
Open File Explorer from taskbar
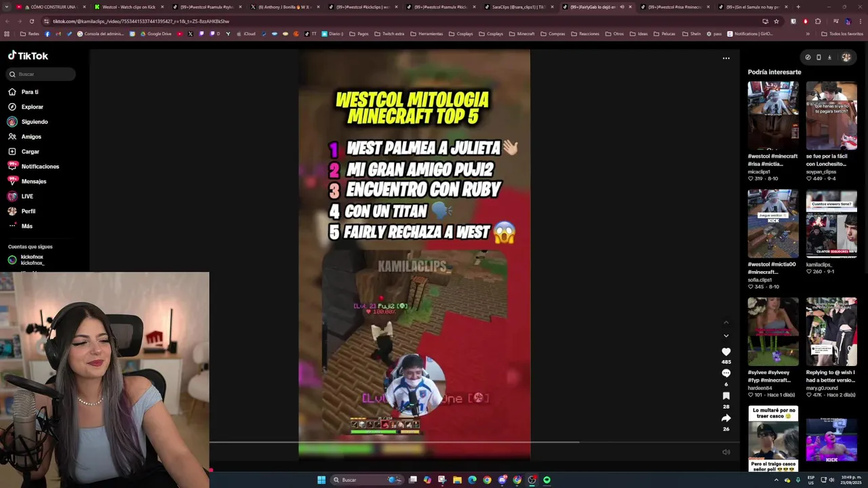point(457,480)
